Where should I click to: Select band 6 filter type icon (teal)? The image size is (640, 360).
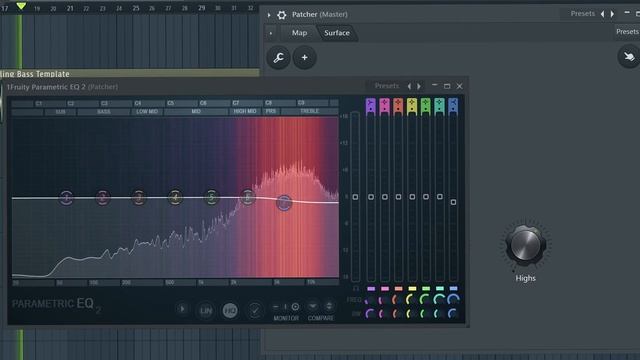(x=440, y=106)
